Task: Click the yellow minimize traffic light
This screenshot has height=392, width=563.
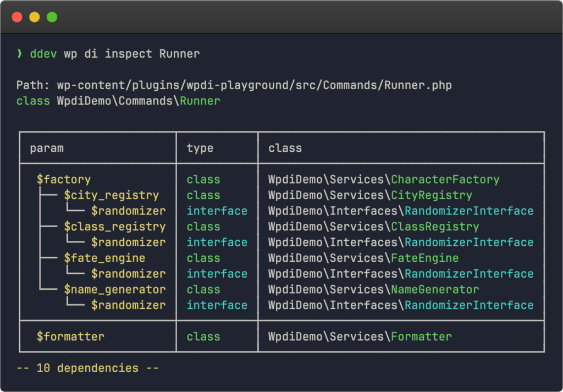Action: pos(34,17)
